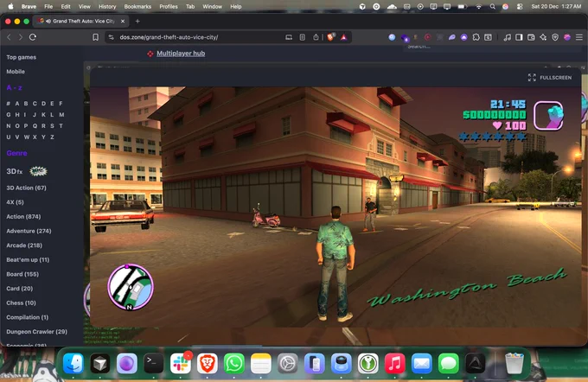Open the Brave application menu
The height and width of the screenshot is (382, 588).
[x=29, y=6]
